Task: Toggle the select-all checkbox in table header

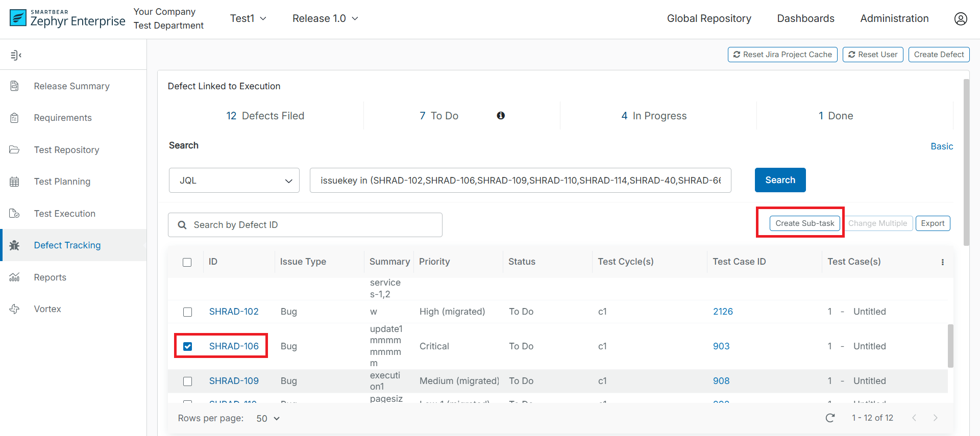Action: (187, 262)
